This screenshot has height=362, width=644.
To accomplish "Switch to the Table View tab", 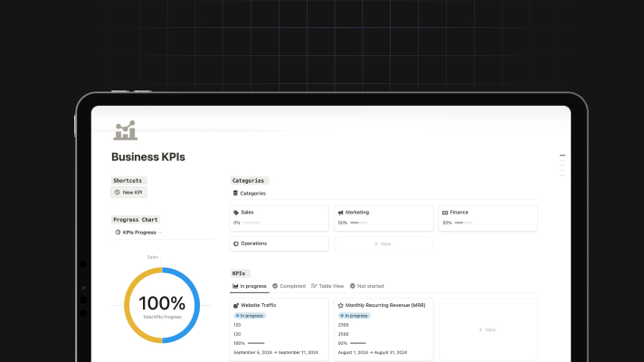I will click(x=327, y=286).
